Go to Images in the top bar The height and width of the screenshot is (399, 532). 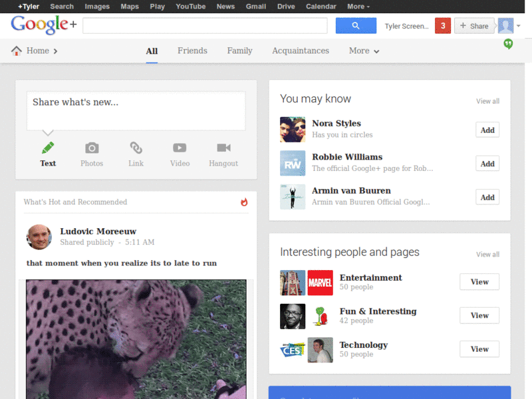97,7
